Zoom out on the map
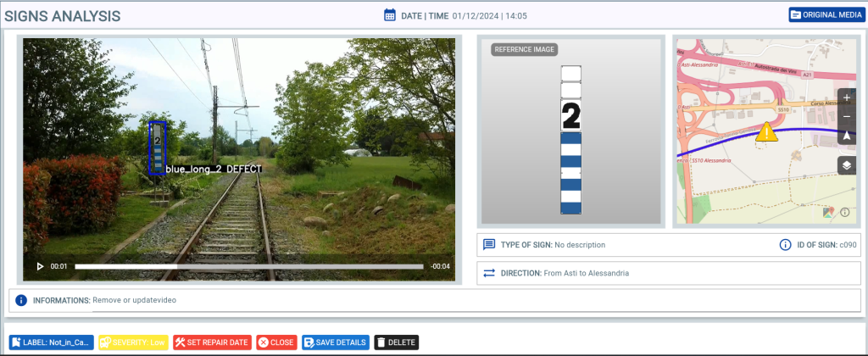The width and height of the screenshot is (868, 356). click(847, 116)
